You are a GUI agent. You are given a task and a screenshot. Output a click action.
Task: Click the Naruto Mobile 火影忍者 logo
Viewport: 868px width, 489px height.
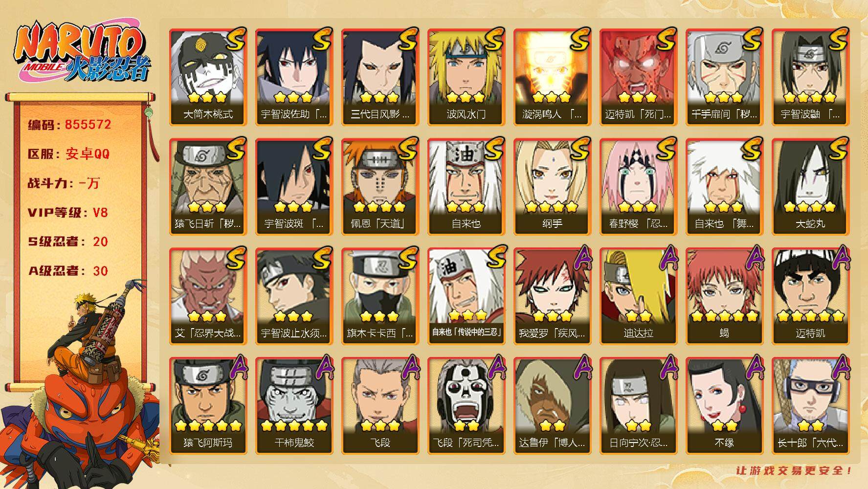point(82,53)
